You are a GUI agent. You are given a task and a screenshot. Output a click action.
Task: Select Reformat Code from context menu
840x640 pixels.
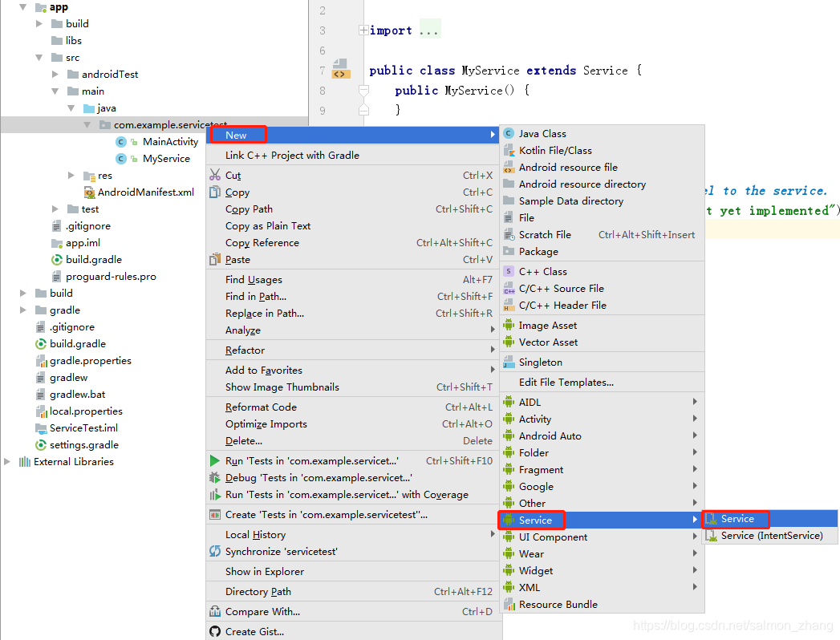tap(352, 407)
